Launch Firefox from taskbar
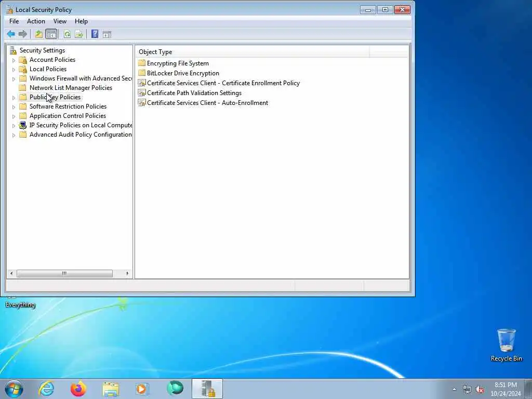Image resolution: width=532 pixels, height=399 pixels. [x=78, y=389]
